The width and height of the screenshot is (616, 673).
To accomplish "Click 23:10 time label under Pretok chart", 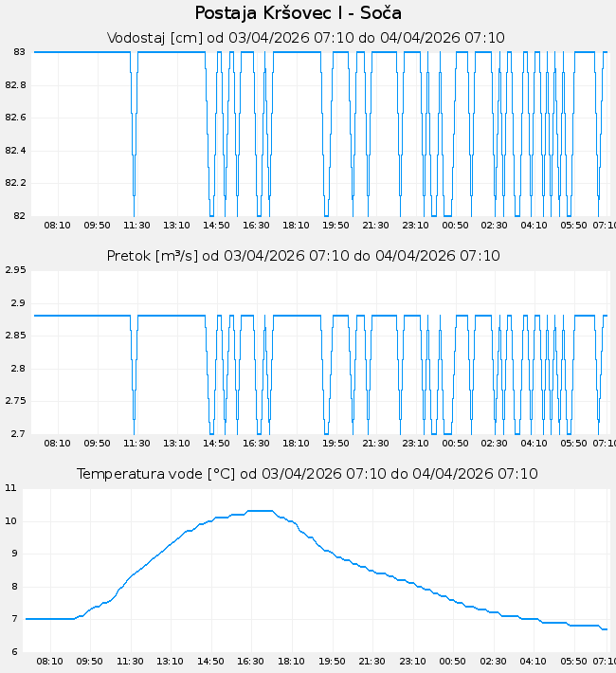I will (415, 443).
